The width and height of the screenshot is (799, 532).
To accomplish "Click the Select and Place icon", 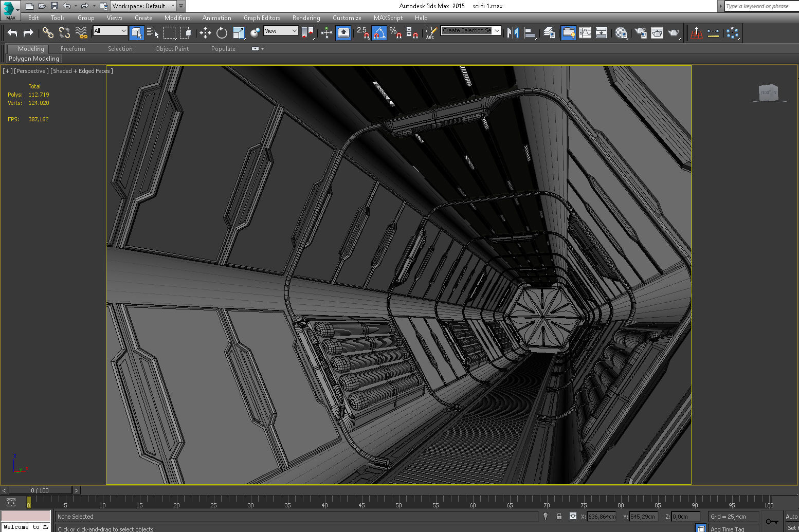I will 255,33.
